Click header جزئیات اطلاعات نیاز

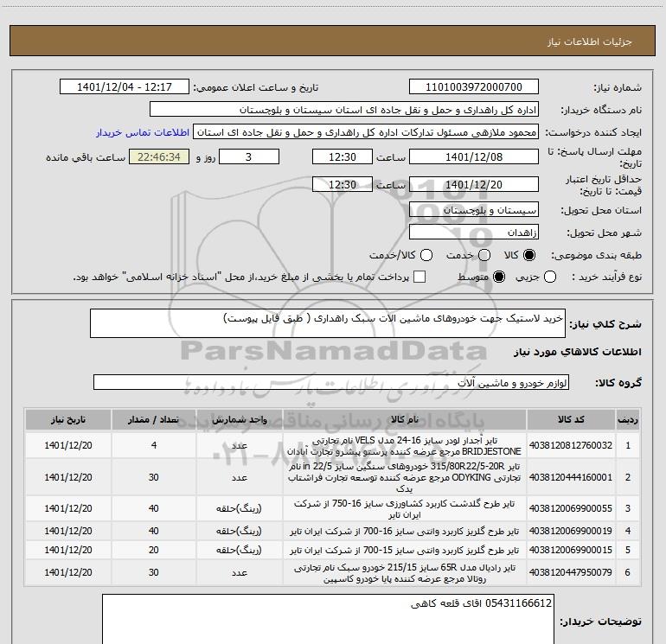tap(590, 41)
